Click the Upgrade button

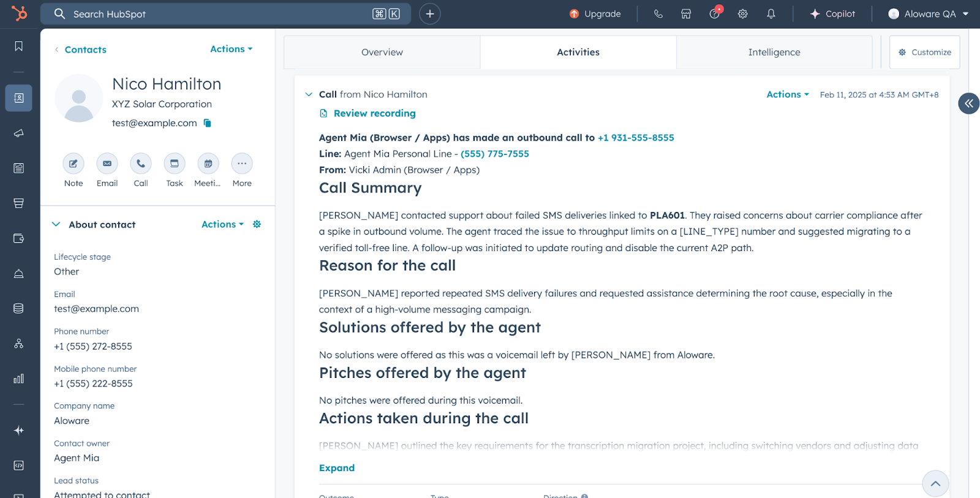click(x=595, y=13)
